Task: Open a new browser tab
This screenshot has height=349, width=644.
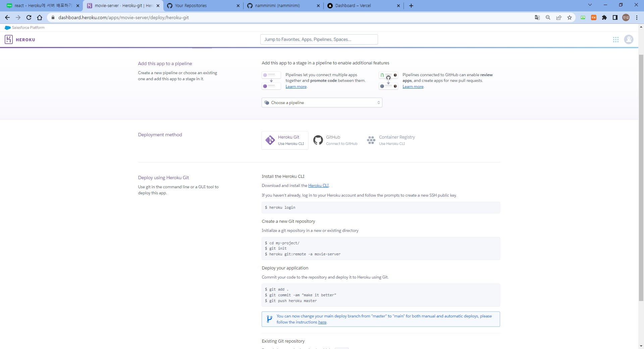Action: [x=411, y=6]
